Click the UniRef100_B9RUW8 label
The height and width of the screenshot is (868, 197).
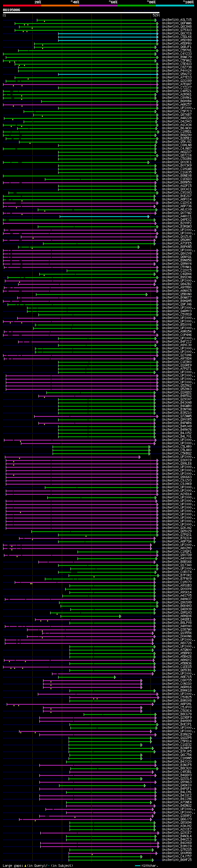click(x=177, y=701)
